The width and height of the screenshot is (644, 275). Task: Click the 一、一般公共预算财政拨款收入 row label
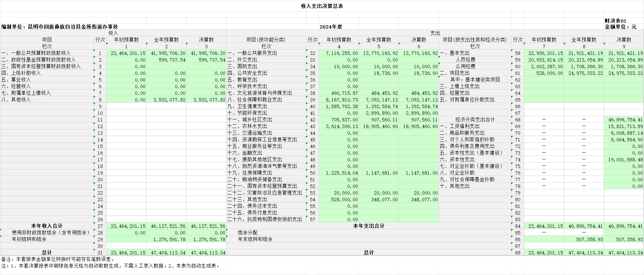[36, 53]
